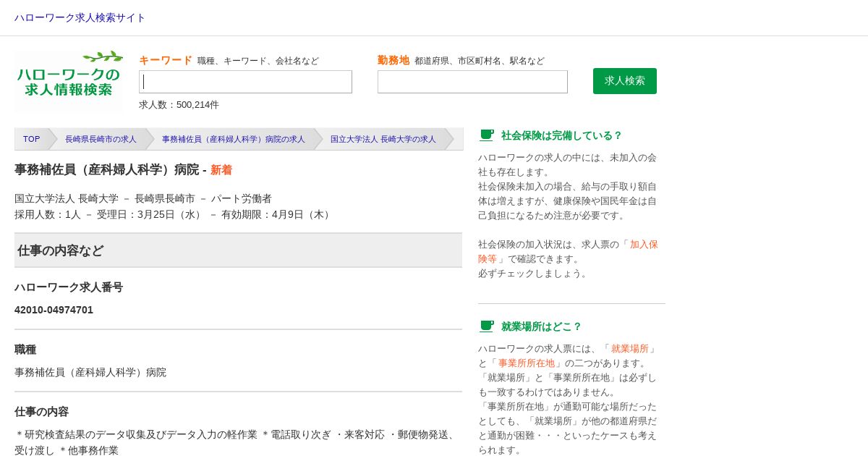Open 長崎県長崎市の求人 breadcrumb
Screen dimensions: 868x456
[101, 139]
